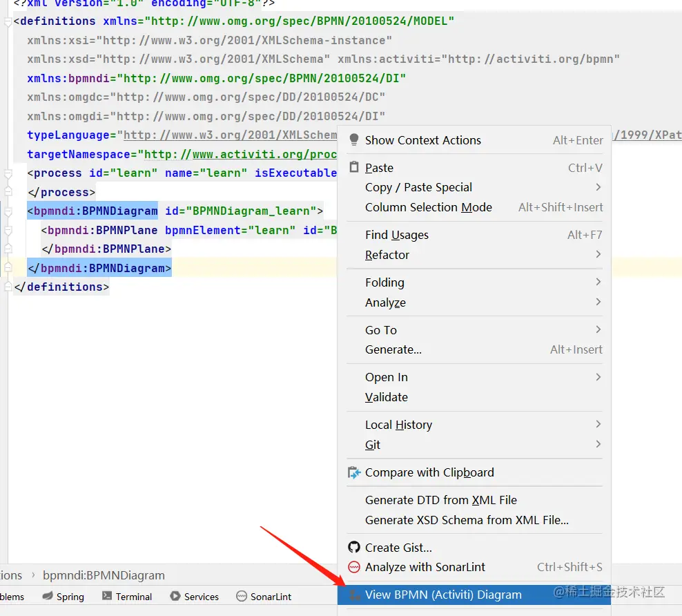The width and height of the screenshot is (682, 616).
Task: Click the xmlns:omgdc namespace line
Action: [x=206, y=97]
